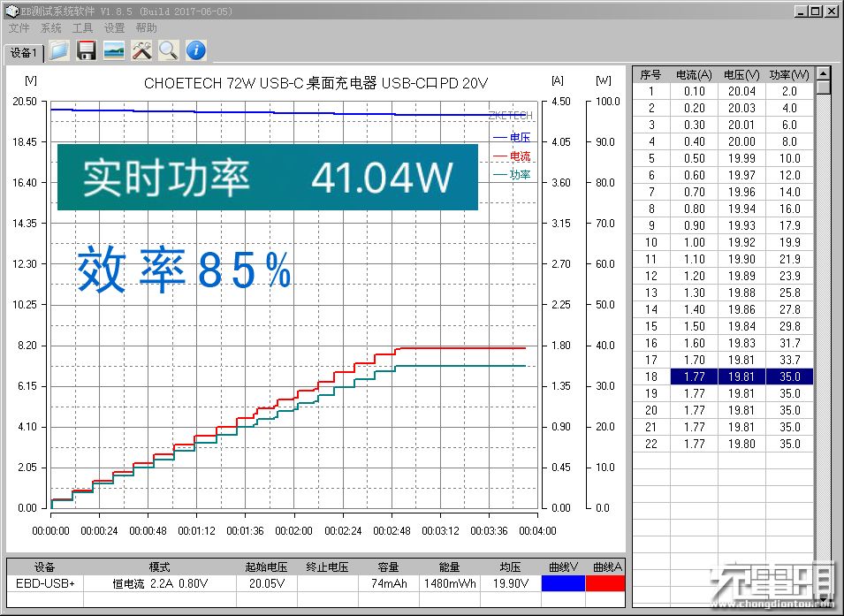Screen dimensions: 844x616
Task: Select row 7 current value 0.70
Action: point(694,192)
